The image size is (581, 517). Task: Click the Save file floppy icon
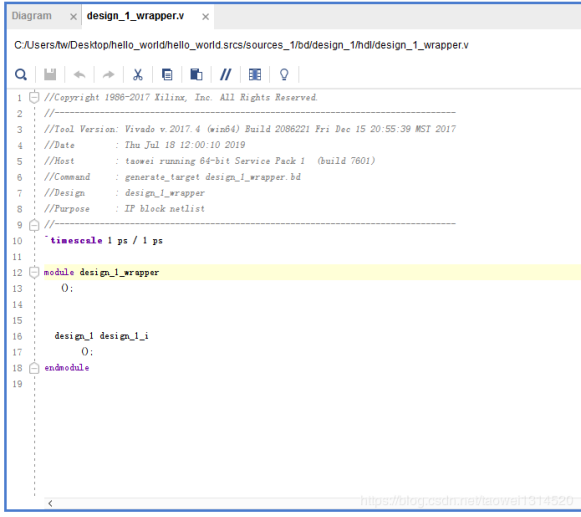[x=50, y=74]
